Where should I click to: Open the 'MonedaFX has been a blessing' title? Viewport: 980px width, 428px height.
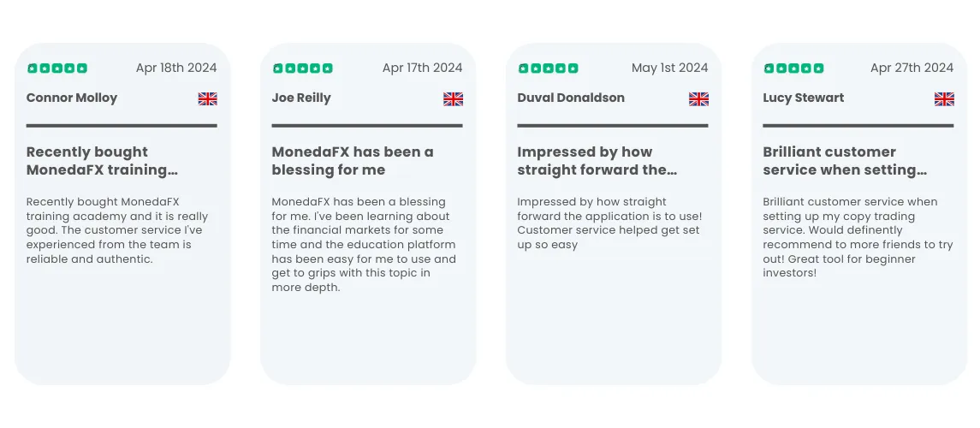[x=353, y=161]
